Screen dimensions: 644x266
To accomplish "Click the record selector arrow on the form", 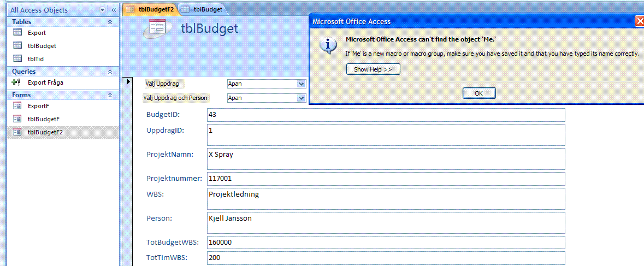I will [x=128, y=82].
